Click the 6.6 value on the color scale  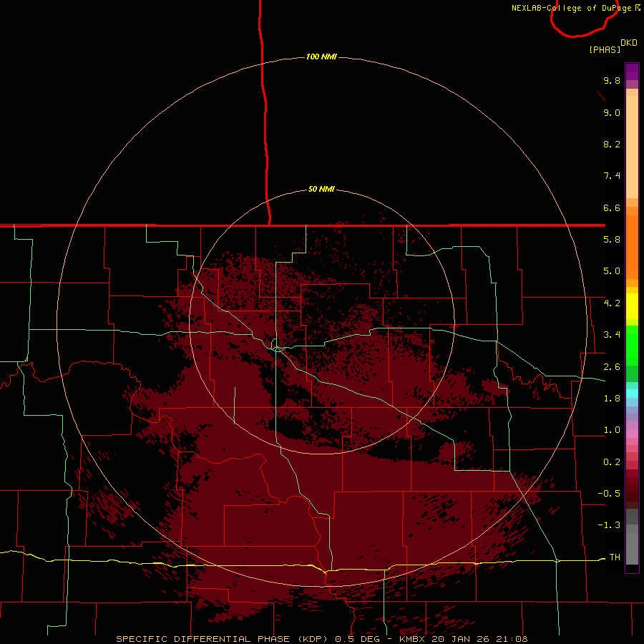612,208
